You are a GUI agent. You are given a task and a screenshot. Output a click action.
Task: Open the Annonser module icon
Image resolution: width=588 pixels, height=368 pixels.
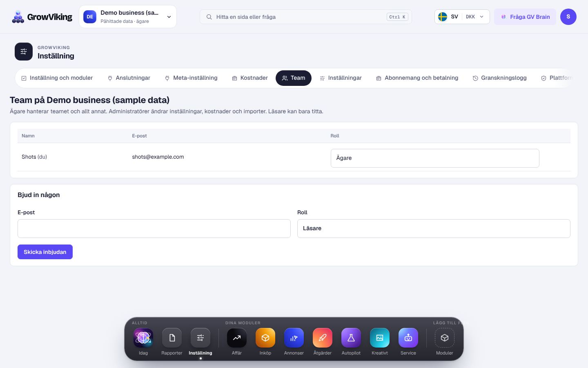tap(294, 338)
